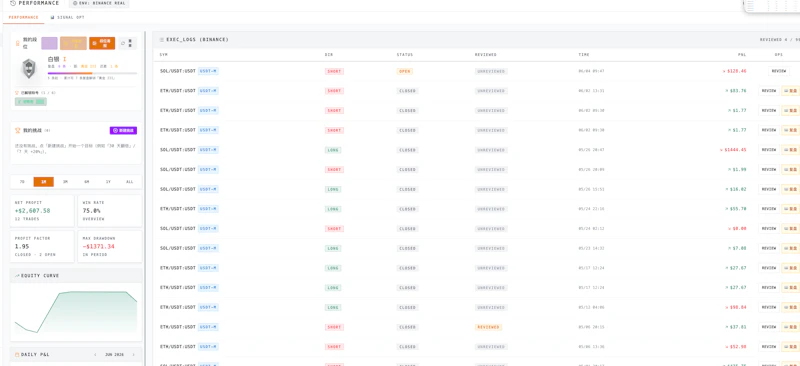The height and width of the screenshot is (366, 800).
Task: Click the STATUS column header
Action: 405,55
